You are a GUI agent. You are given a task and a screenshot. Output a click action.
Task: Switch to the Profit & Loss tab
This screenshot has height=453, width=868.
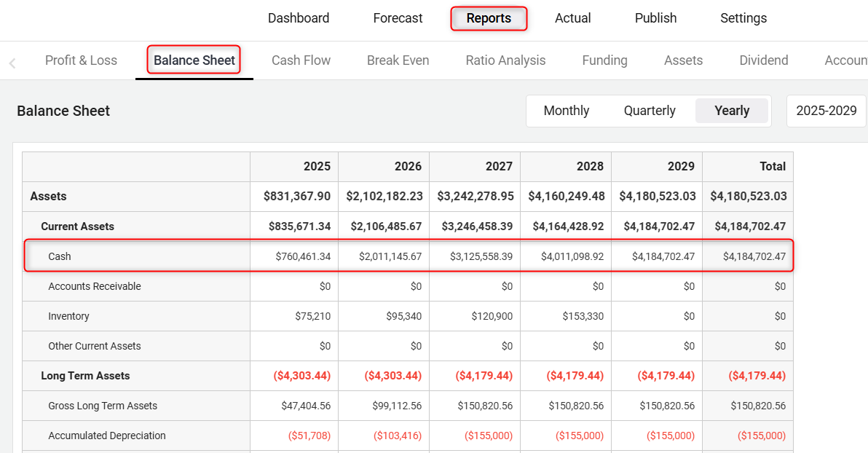pyautogui.click(x=81, y=60)
